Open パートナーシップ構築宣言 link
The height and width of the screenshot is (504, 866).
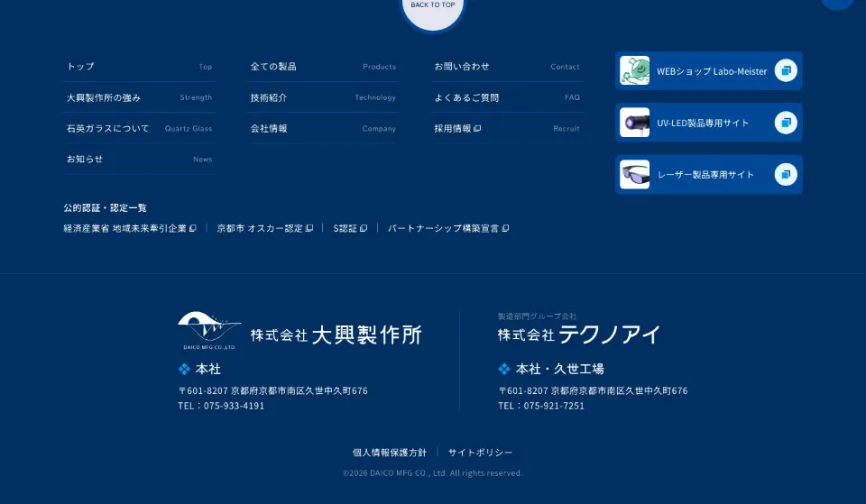(448, 228)
